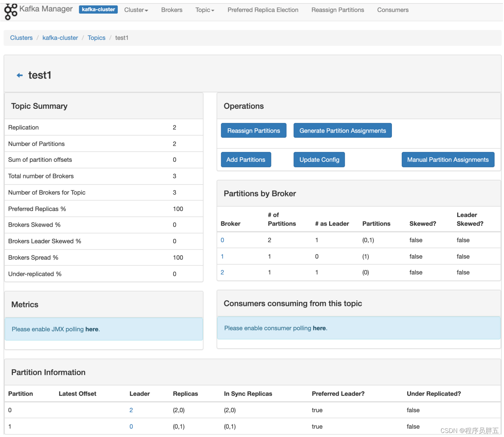
Task: Go to Clusters breadcrumb link
Action: (x=21, y=38)
